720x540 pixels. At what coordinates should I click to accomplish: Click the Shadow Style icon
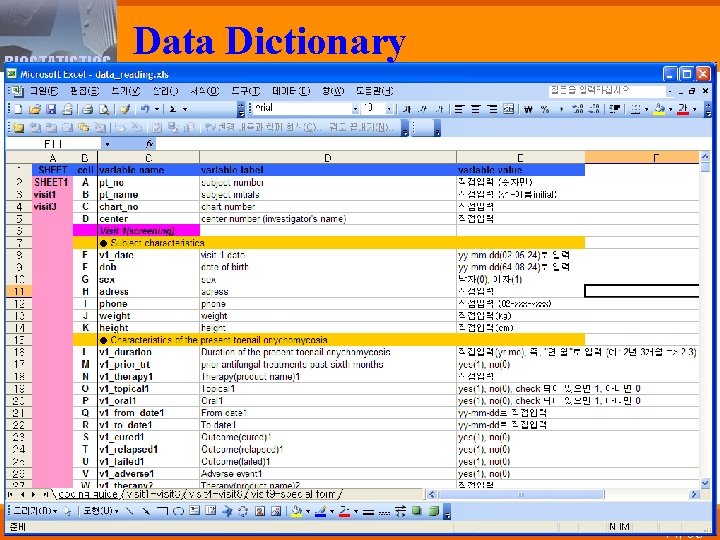pyautogui.click(x=416, y=511)
